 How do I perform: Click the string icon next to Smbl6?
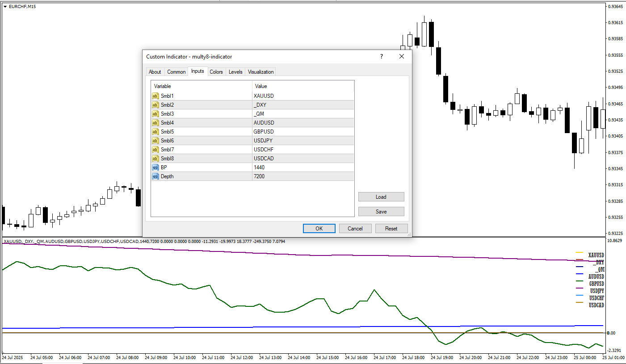tap(155, 141)
